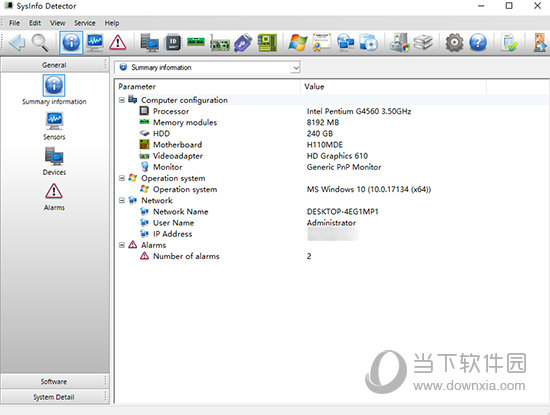This screenshot has height=415, width=550.
Task: Open the system security computer toolbar icon
Action: pos(400,43)
